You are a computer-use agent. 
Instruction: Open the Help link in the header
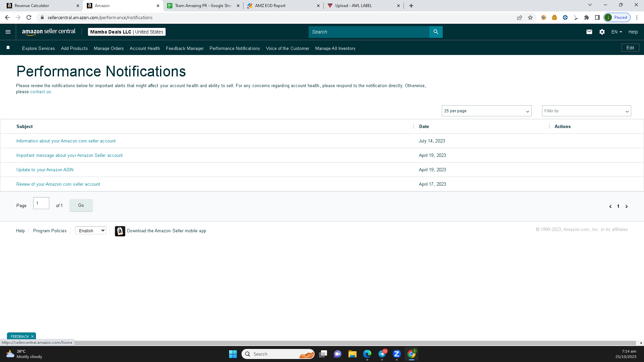(633, 32)
